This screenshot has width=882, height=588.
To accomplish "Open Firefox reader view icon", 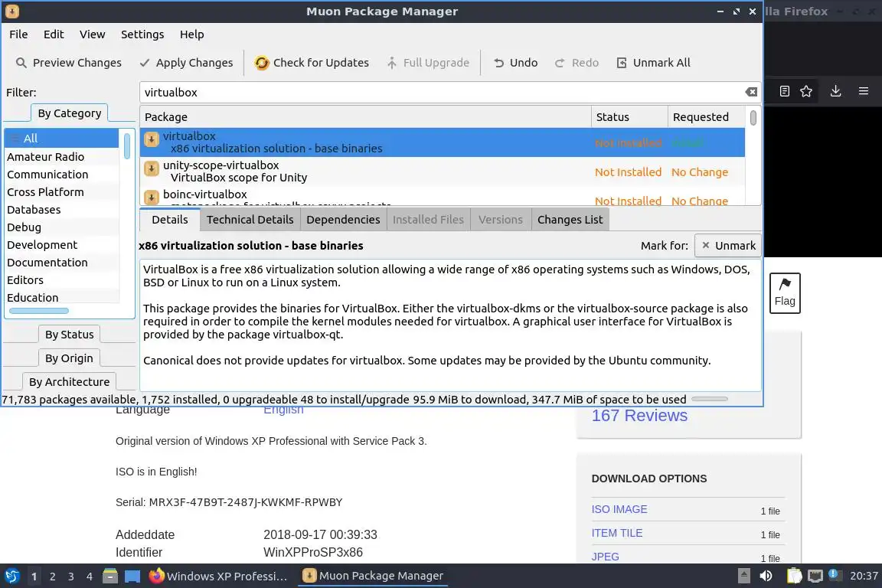I will 785,91.
